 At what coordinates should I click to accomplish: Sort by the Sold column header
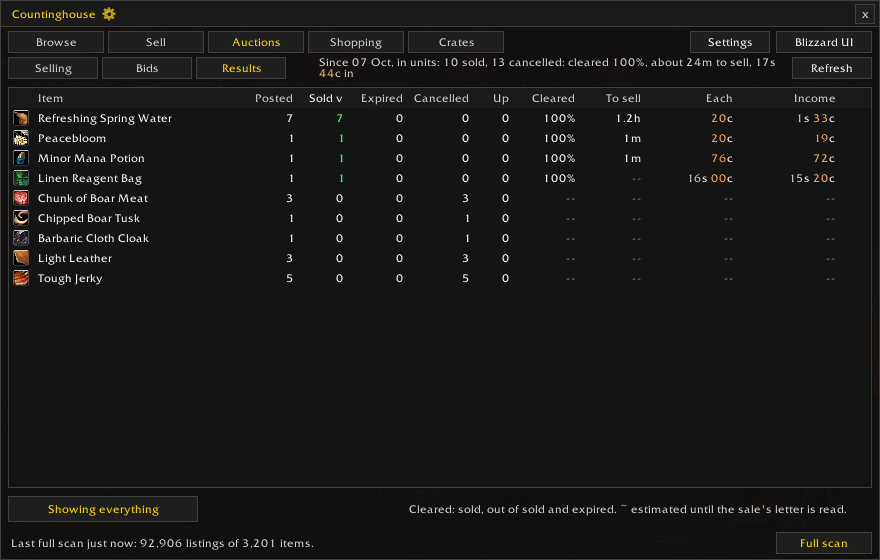click(x=326, y=98)
